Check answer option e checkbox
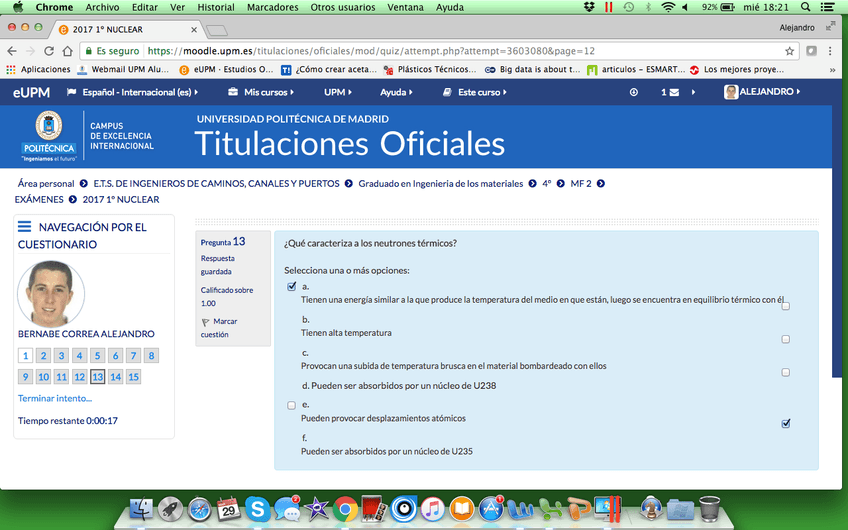848x530 pixels. [x=292, y=405]
